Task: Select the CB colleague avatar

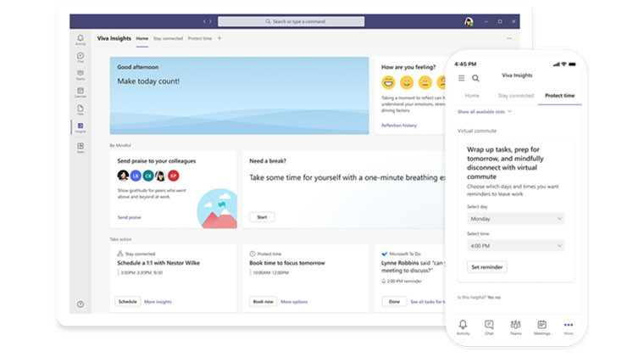Action: coord(148,176)
